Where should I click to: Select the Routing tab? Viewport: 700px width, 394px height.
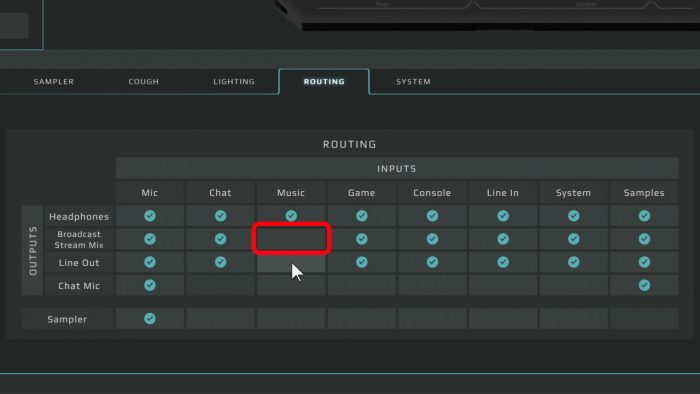(324, 82)
